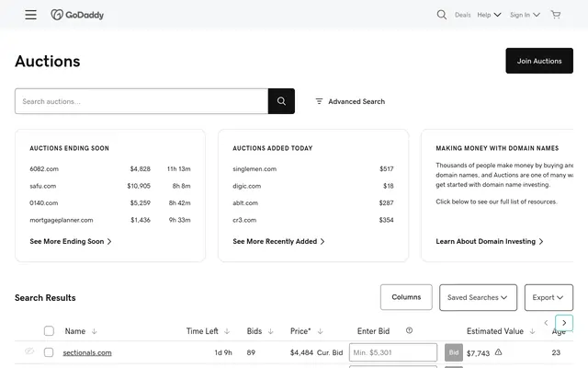The image size is (588, 368).
Task: Show previous table columns with left arrow
Action: [x=546, y=323]
